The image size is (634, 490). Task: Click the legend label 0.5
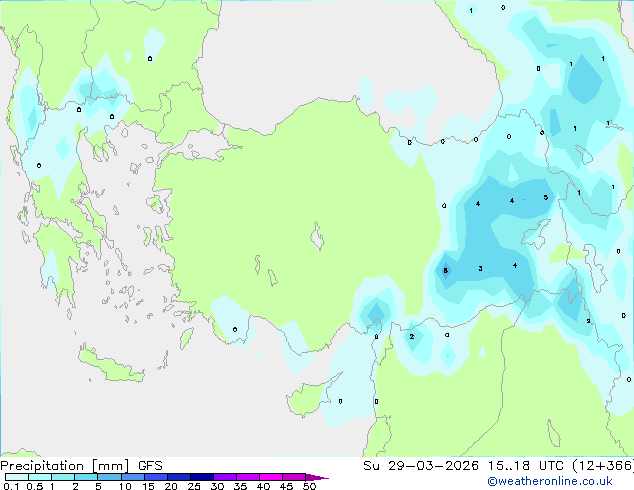(35, 486)
